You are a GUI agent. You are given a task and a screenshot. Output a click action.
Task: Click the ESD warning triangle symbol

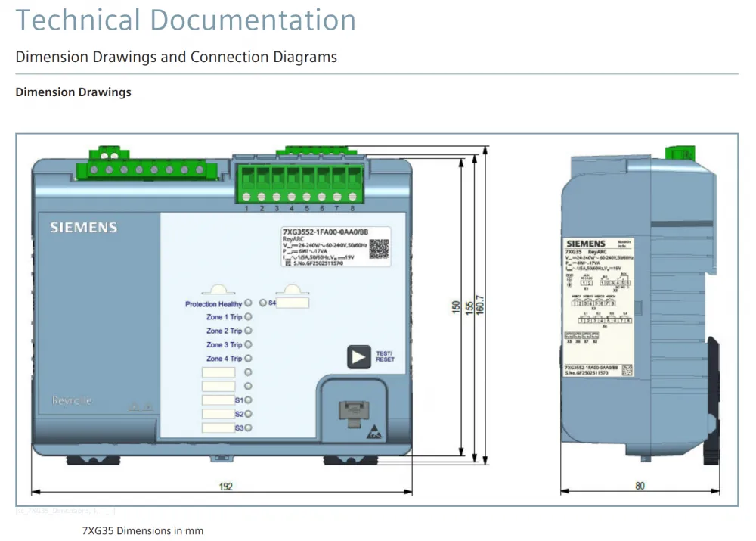click(x=374, y=432)
